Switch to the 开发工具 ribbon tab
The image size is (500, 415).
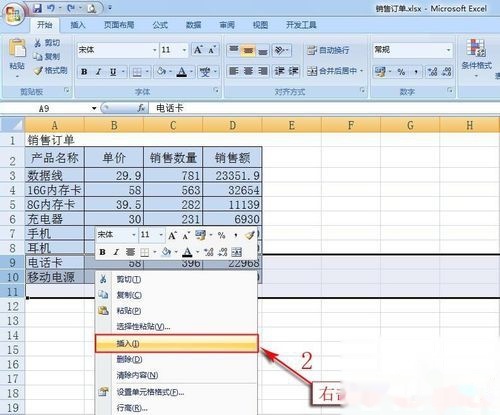coord(301,25)
